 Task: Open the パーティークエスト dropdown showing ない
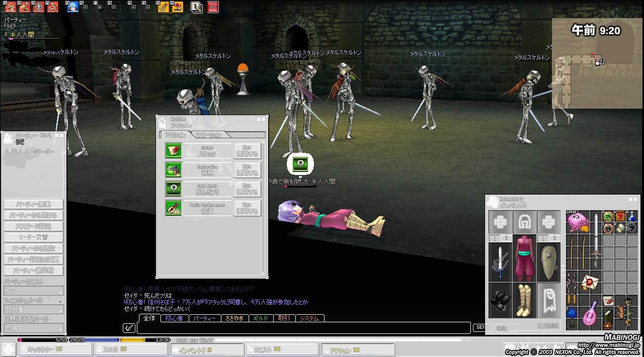tap(34, 291)
